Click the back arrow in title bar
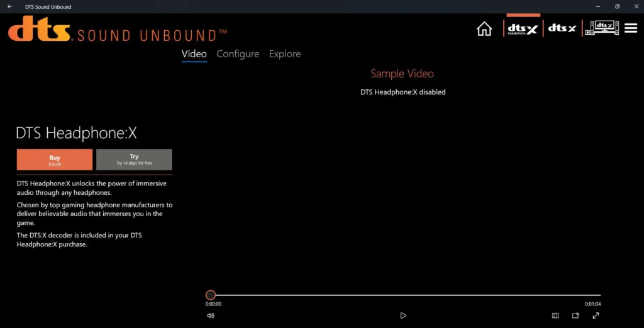The image size is (644, 328). point(10,6)
